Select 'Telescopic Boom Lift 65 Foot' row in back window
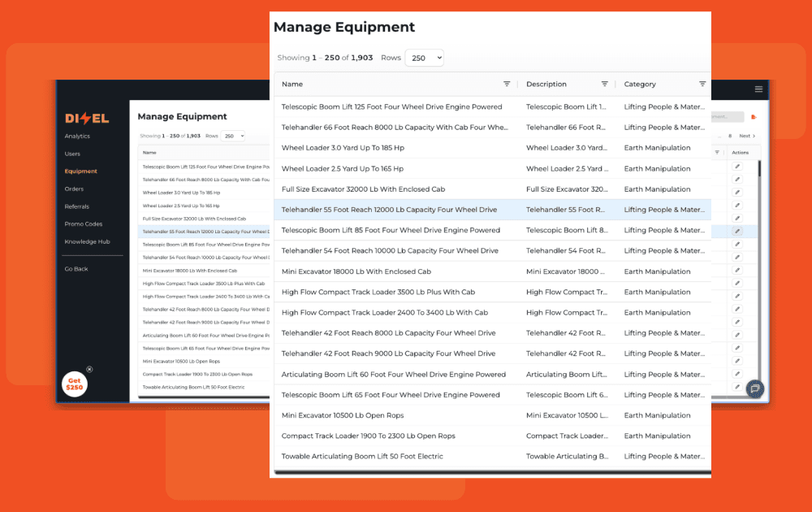The image size is (812, 512). 205,349
